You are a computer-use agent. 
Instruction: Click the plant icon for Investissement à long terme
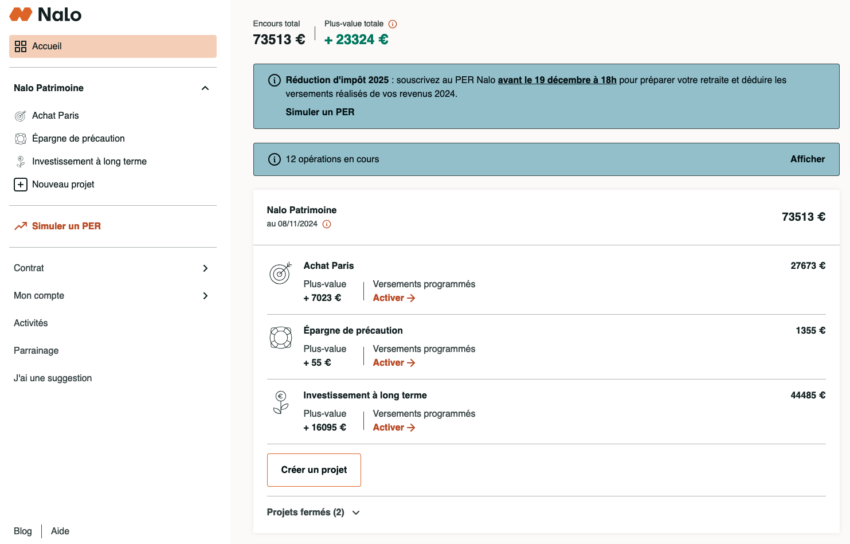[x=280, y=402]
